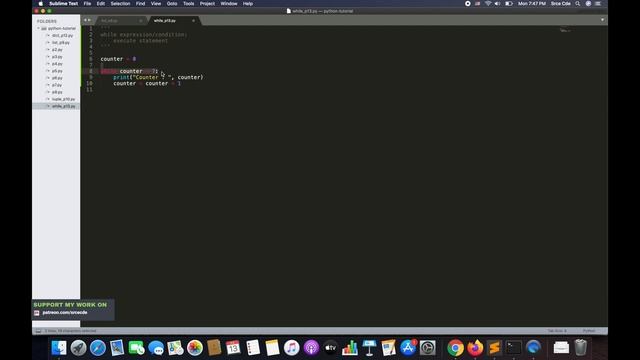Click the switch panel icon in status bar
This screenshot has height=360, width=640.
coord(38,331)
